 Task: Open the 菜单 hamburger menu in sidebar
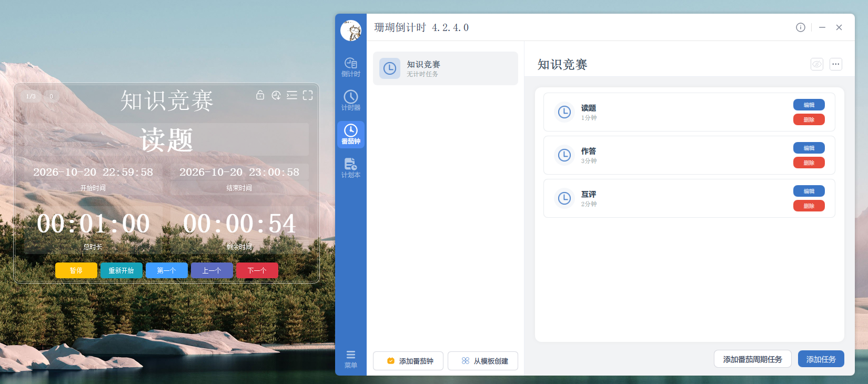tap(351, 359)
